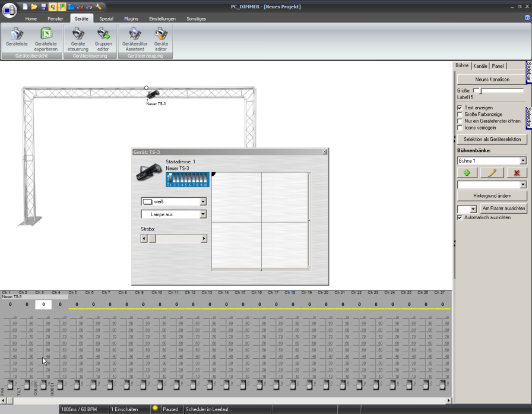Toggle the green flag icon in the quick access bar
The image size is (532, 414).
62,7
